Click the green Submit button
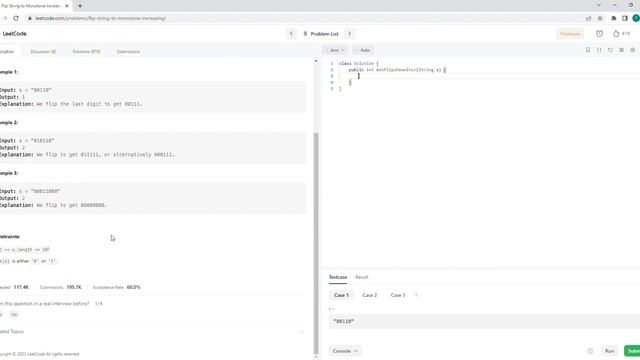The height and width of the screenshot is (360, 640). (x=632, y=351)
